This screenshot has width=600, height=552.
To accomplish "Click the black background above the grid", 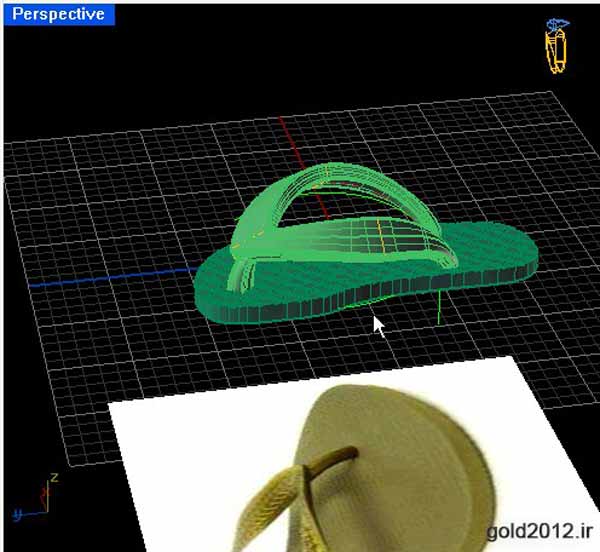I will click(300, 60).
